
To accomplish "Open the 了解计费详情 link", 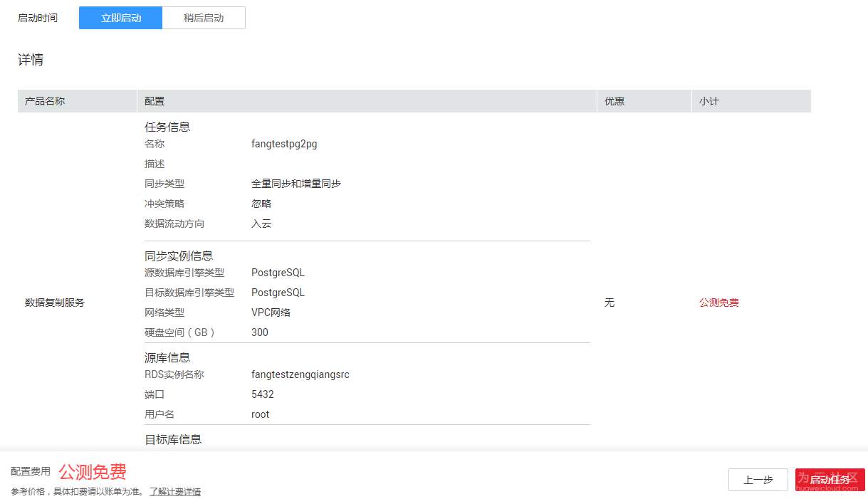I will tap(175, 491).
